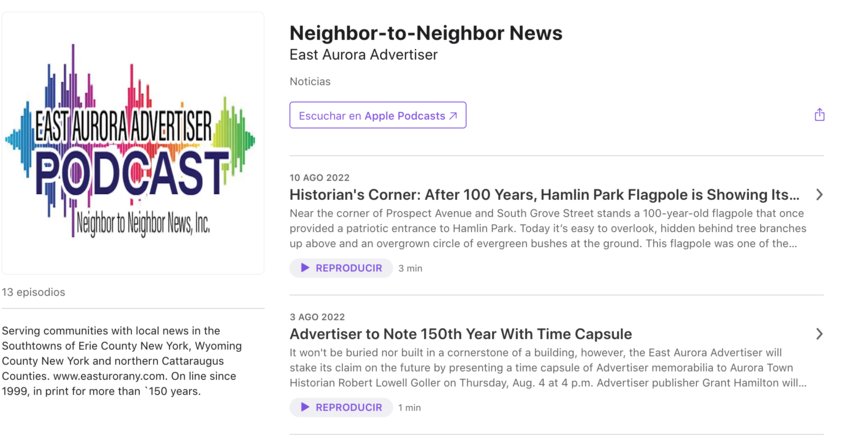Play the Advertiser Time Capsule episode
This screenshot has height=444, width=850.
click(x=341, y=407)
